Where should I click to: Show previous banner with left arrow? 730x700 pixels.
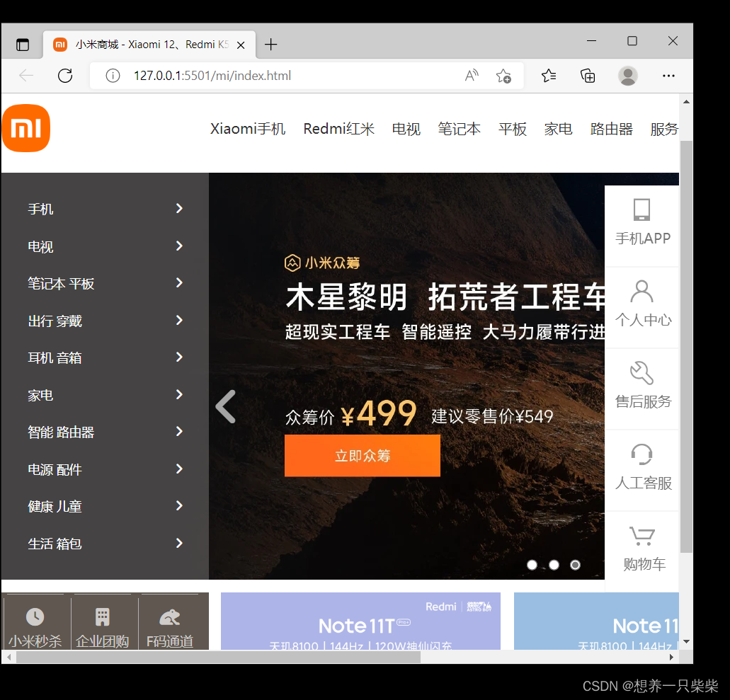point(226,406)
